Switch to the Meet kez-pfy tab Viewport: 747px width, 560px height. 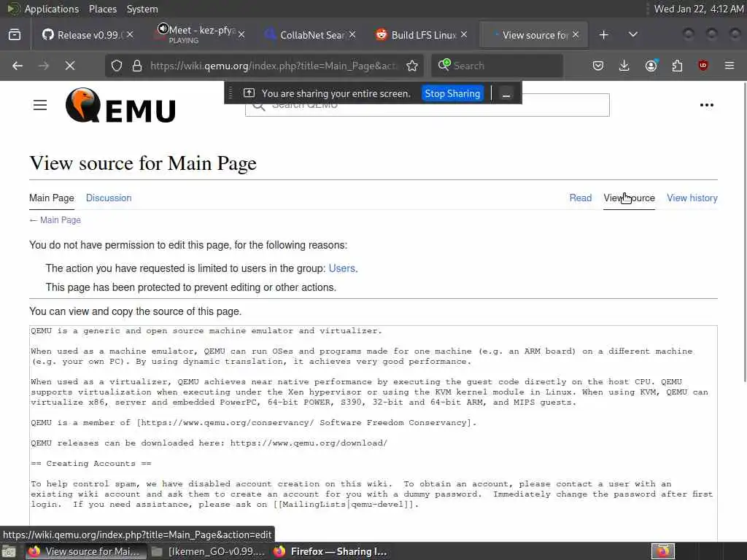pos(203,35)
